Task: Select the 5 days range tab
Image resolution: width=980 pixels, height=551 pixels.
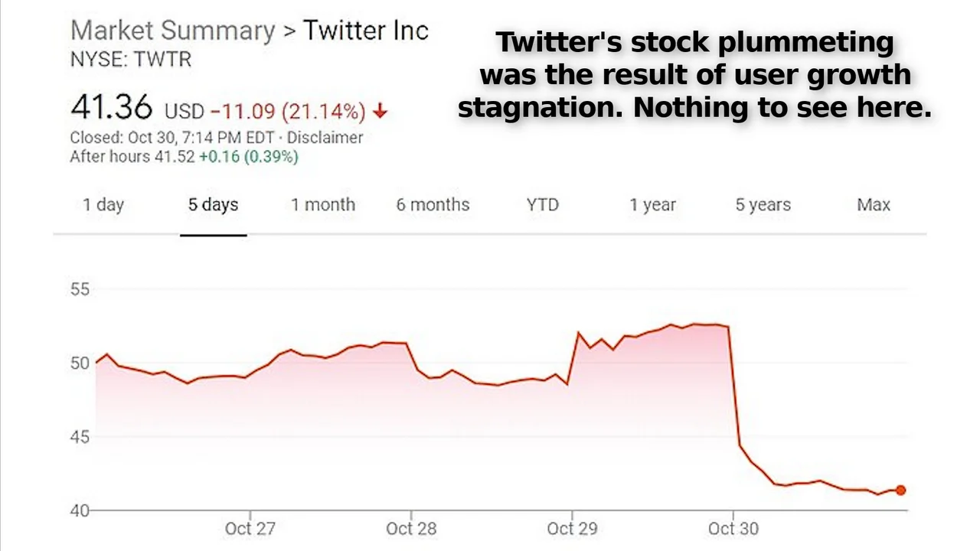Action: click(x=213, y=205)
